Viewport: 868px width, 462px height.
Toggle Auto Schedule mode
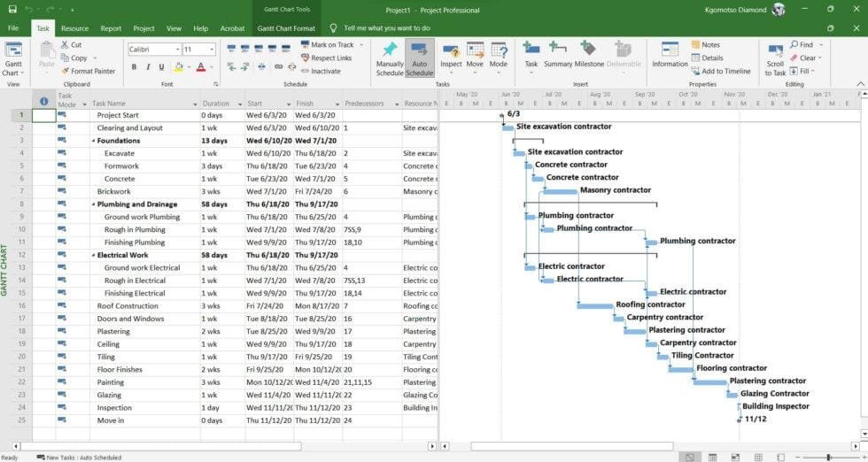pos(420,58)
